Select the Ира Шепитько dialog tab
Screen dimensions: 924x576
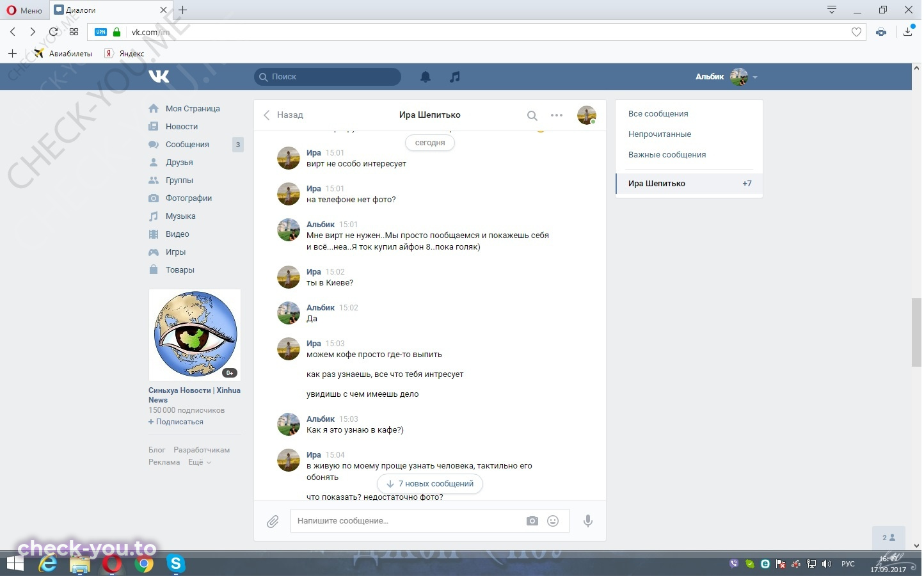pyautogui.click(x=689, y=184)
